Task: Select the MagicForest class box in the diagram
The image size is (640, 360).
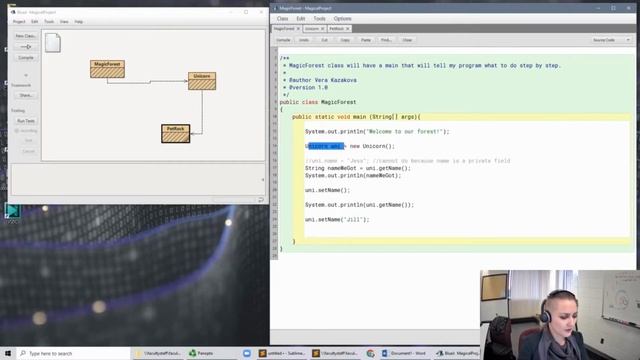Action: click(x=107, y=69)
